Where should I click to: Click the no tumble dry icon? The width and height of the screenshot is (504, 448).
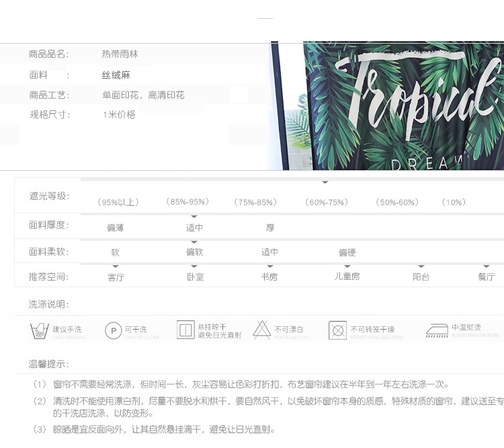click(x=337, y=330)
